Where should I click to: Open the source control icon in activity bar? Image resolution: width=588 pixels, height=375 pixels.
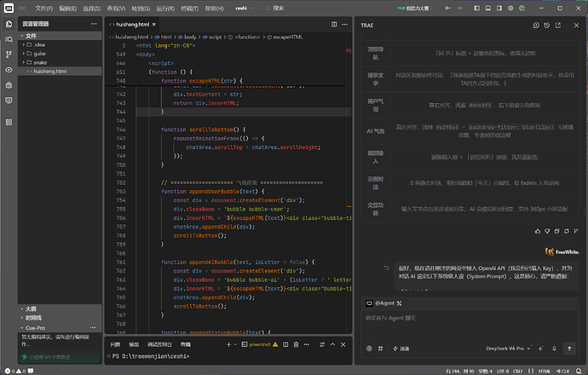click(9, 55)
